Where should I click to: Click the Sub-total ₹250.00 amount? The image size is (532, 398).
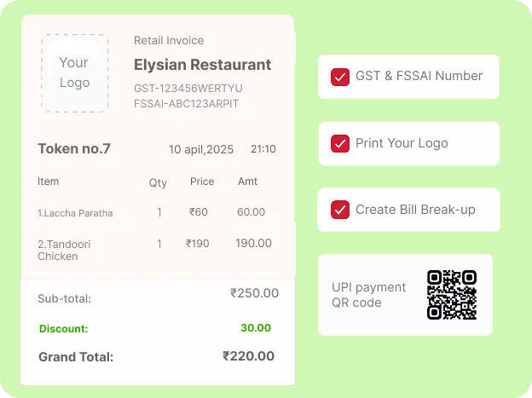[254, 293]
